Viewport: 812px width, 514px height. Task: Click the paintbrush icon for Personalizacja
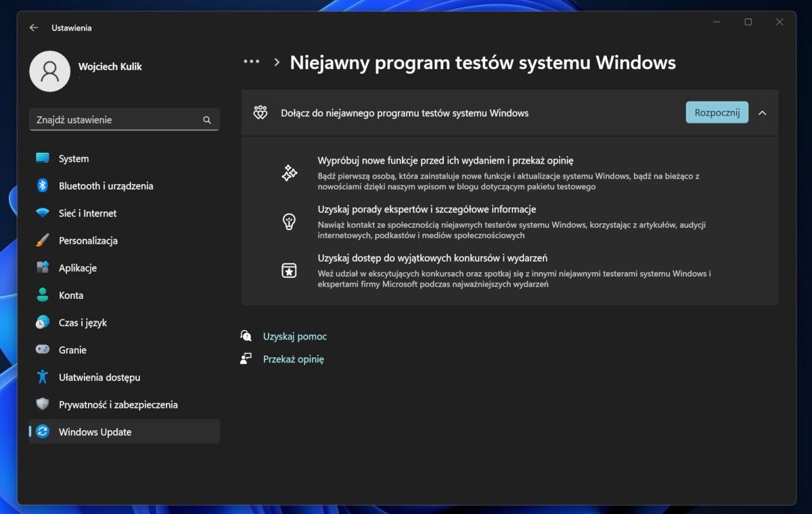point(43,241)
